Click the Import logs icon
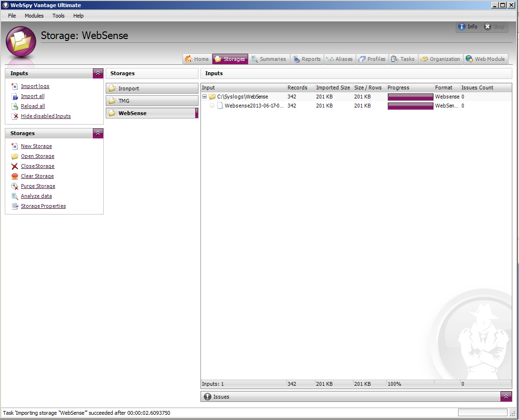The image size is (519, 420). pyautogui.click(x=15, y=86)
